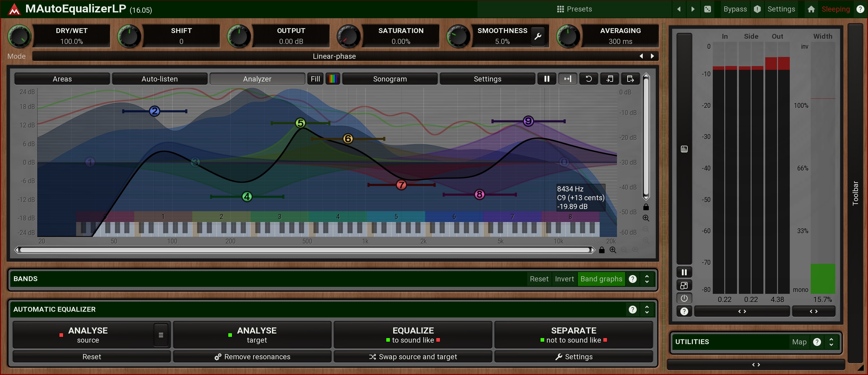Click the random preset dice icon
The image size is (868, 375).
[708, 9]
